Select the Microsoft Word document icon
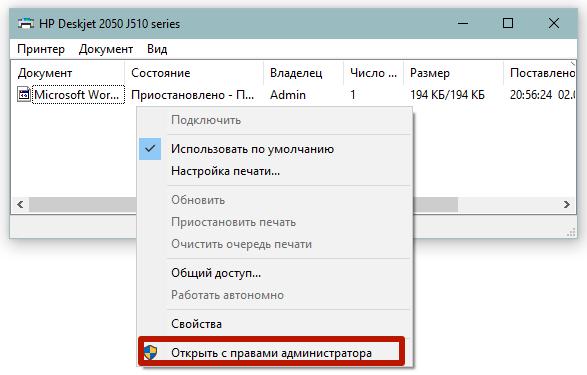The width and height of the screenshot is (587, 375). point(23,94)
